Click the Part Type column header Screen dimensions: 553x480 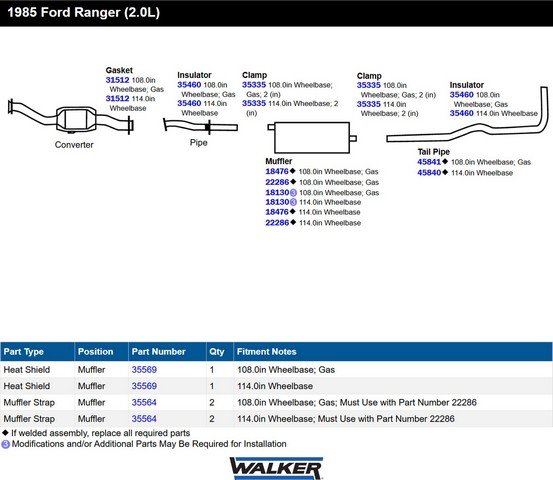(37, 352)
